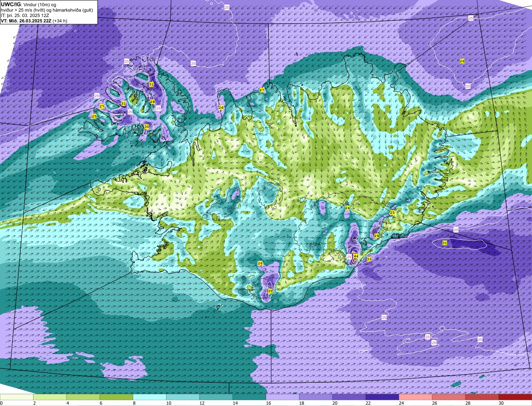This screenshot has height=406, width=532.
Task: Select the initial time 'IT: þri. 25. 03. 2025 12Z'
Action: pos(25,15)
